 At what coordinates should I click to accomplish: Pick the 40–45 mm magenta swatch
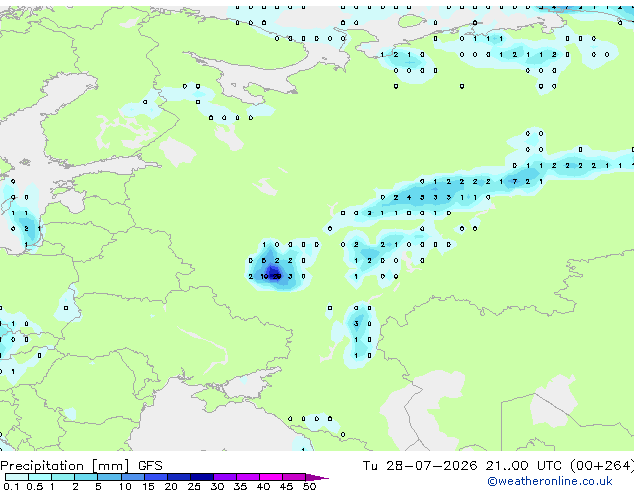click(x=271, y=477)
